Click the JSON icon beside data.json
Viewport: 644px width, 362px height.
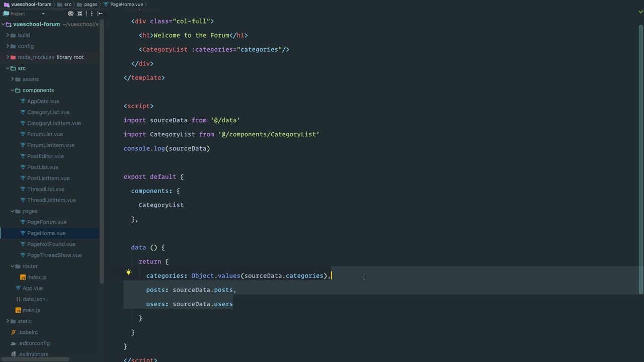18,299
